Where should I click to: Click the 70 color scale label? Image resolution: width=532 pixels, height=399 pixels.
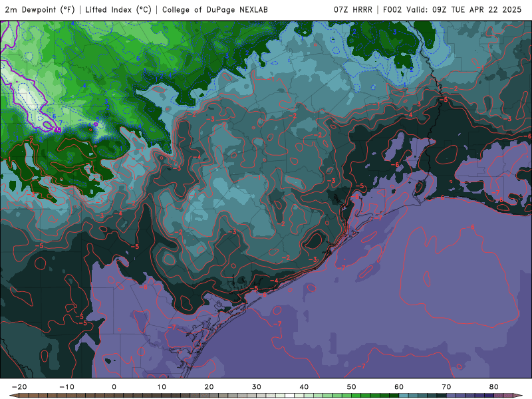pyautogui.click(x=446, y=387)
